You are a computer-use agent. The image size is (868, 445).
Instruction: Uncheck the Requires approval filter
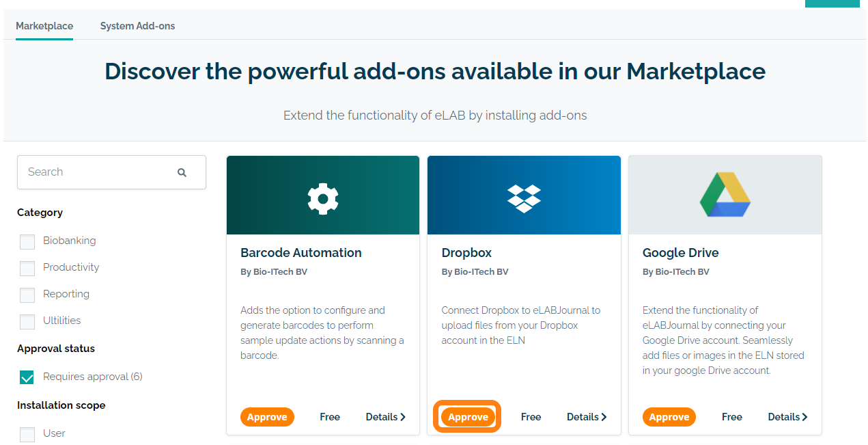click(27, 377)
